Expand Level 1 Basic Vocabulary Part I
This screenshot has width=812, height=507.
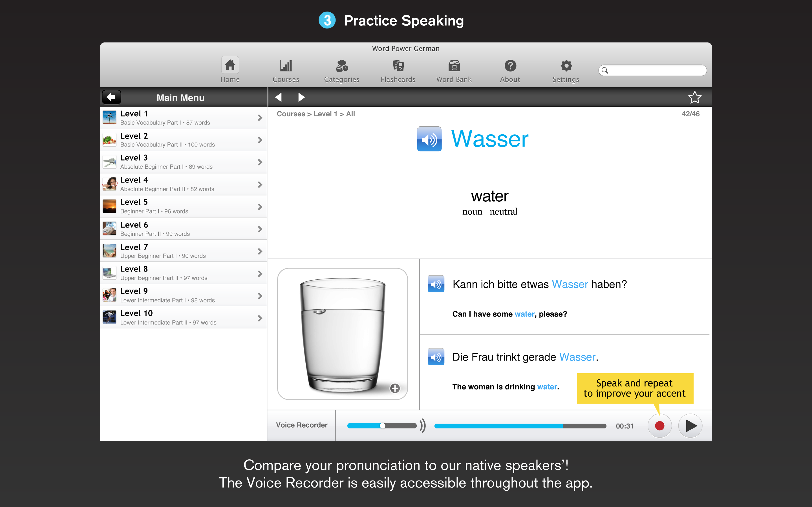click(x=261, y=118)
